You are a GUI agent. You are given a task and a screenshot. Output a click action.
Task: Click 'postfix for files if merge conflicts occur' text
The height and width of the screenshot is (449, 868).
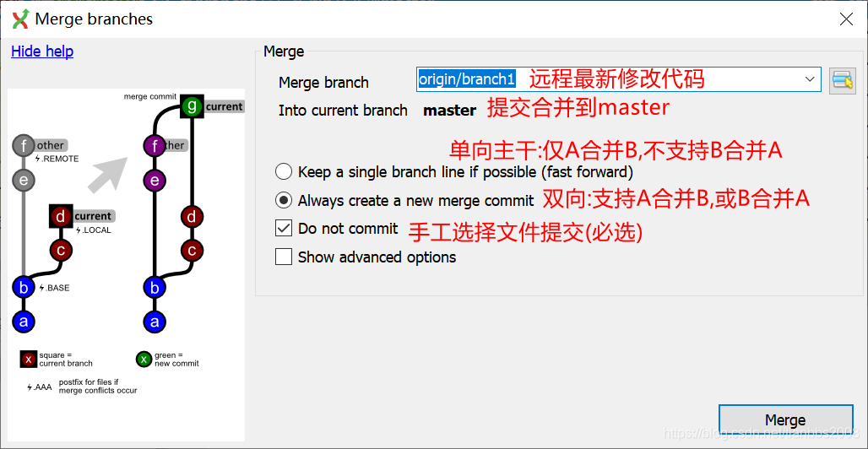click(98, 387)
